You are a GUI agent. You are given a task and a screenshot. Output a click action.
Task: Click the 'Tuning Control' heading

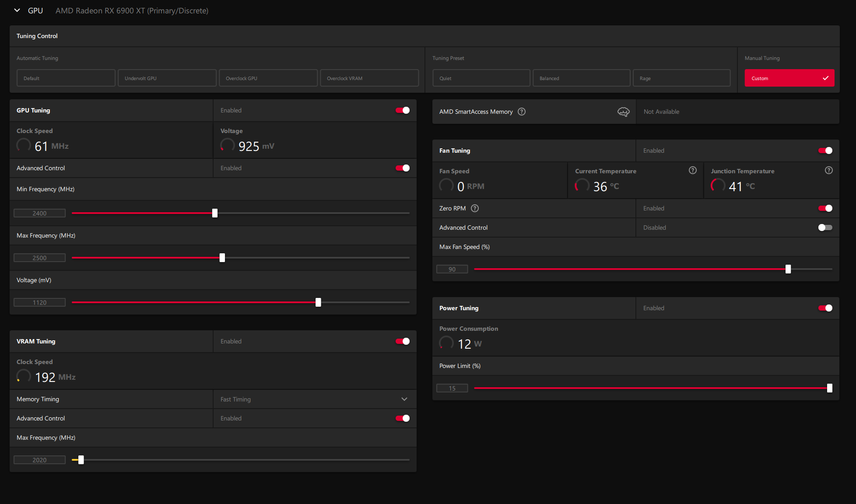(x=37, y=36)
